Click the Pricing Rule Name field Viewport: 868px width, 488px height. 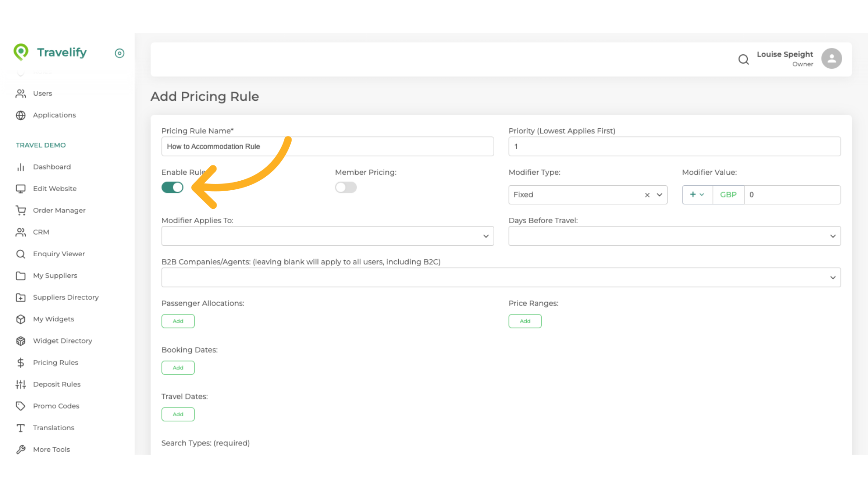327,146
